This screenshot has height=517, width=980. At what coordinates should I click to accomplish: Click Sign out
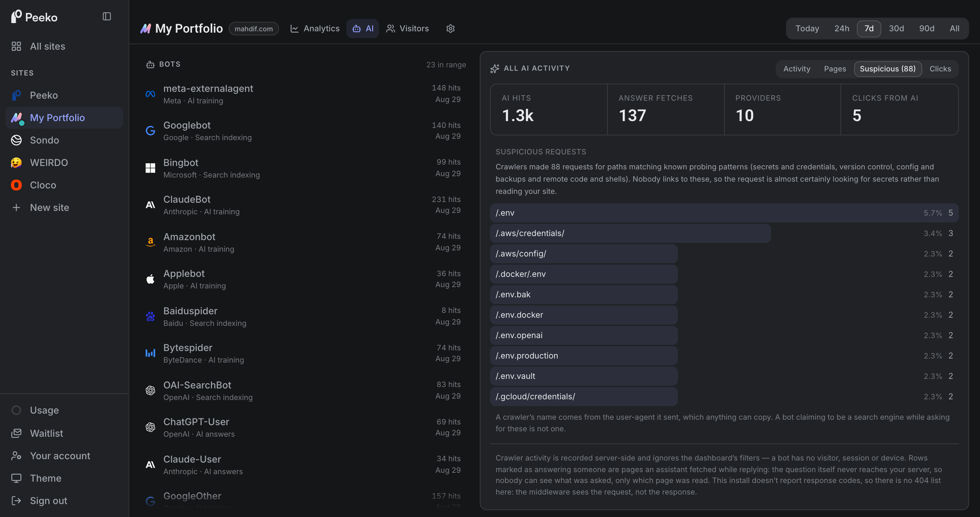tap(64, 501)
